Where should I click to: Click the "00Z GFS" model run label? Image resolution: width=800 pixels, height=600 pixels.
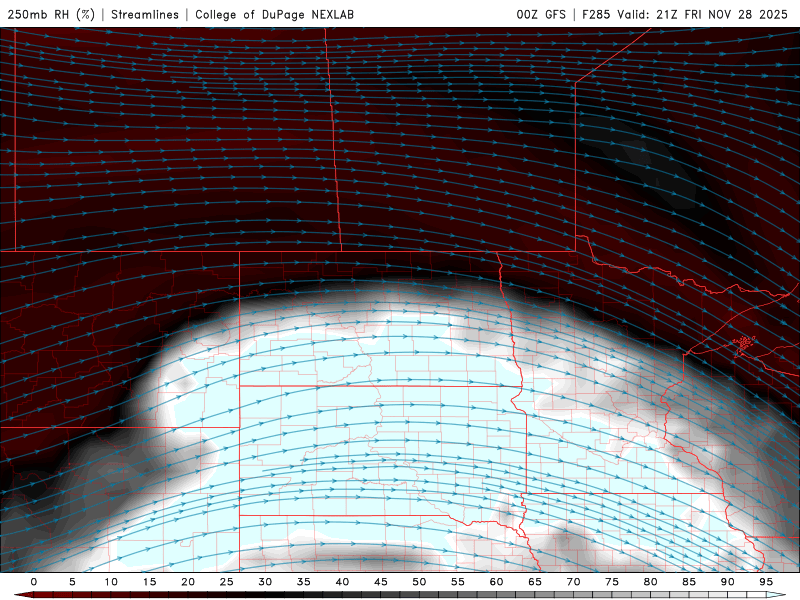541,14
